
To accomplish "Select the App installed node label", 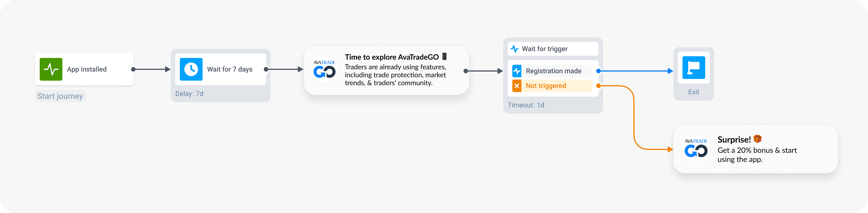I will pos(87,69).
